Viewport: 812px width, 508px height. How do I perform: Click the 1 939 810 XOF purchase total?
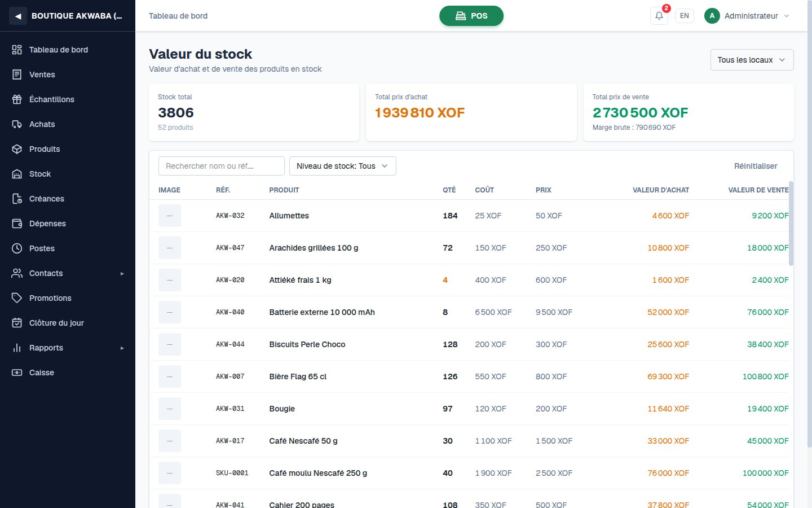420,113
